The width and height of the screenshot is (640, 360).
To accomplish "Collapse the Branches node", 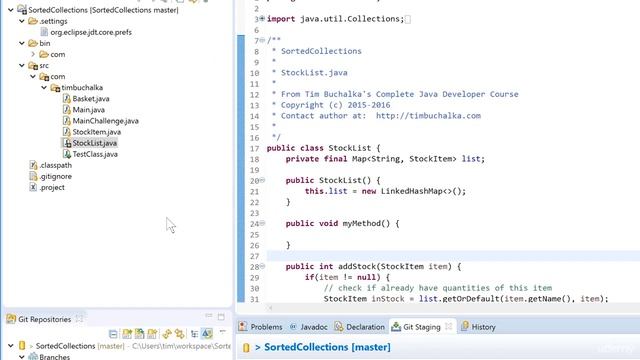I will tap(22, 356).
